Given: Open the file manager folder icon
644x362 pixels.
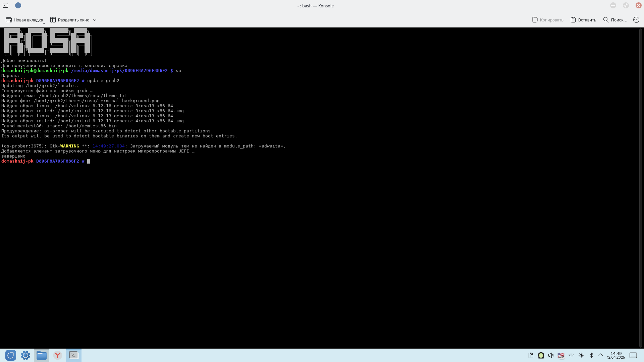Looking at the screenshot, I should point(42,355).
